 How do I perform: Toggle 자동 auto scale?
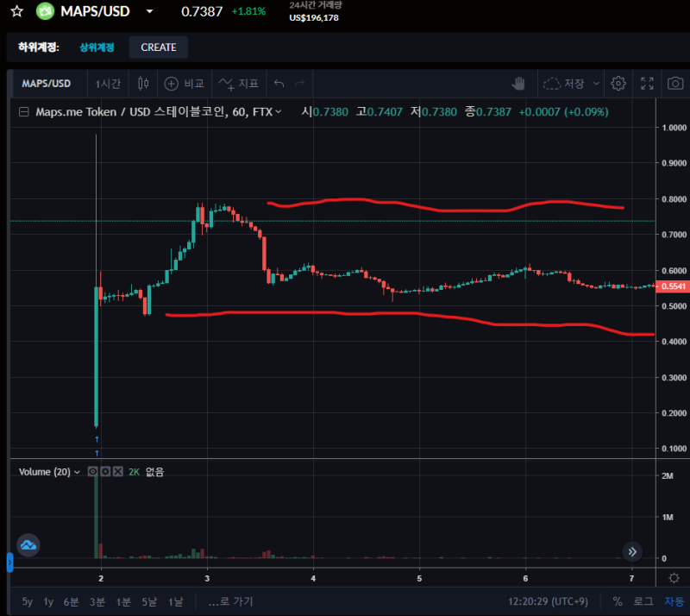(x=674, y=601)
